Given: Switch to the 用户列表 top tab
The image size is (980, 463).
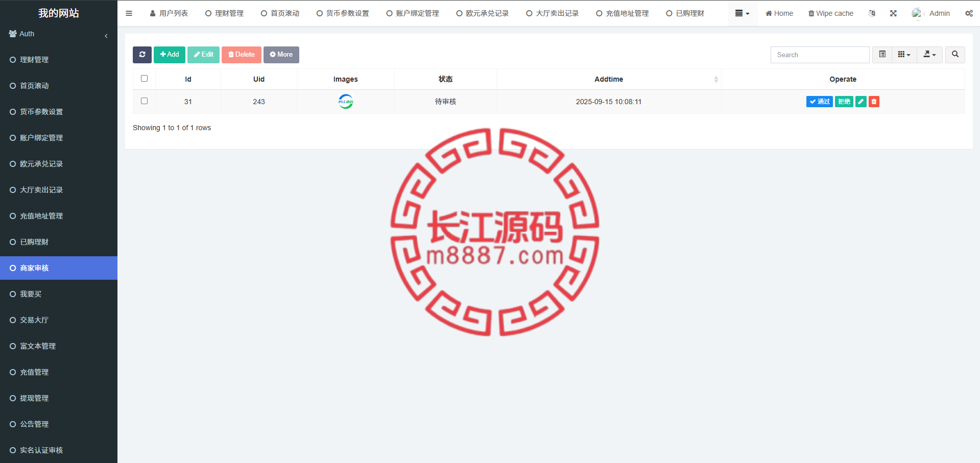Looking at the screenshot, I should 169,13.
